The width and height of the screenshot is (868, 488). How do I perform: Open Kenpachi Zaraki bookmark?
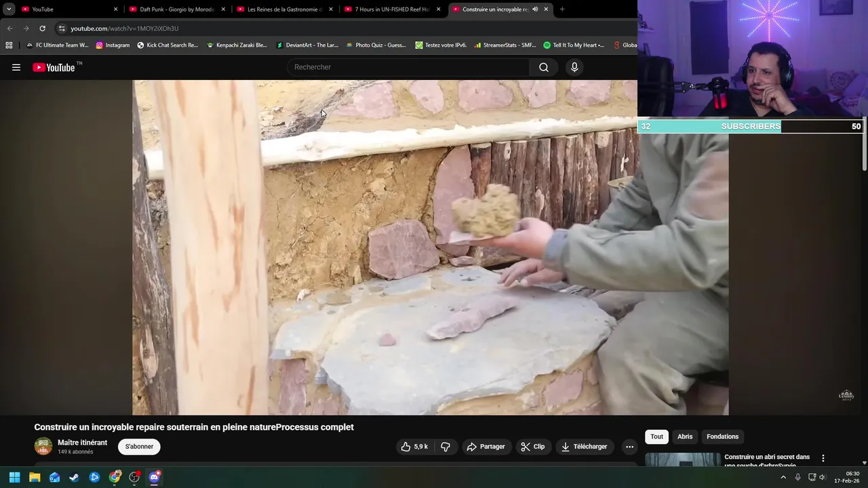pos(237,45)
